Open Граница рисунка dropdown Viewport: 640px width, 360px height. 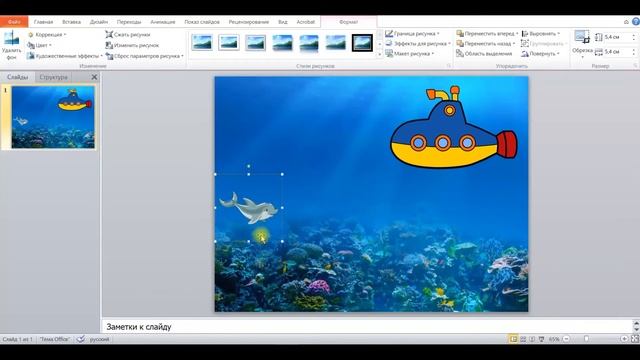tap(412, 33)
